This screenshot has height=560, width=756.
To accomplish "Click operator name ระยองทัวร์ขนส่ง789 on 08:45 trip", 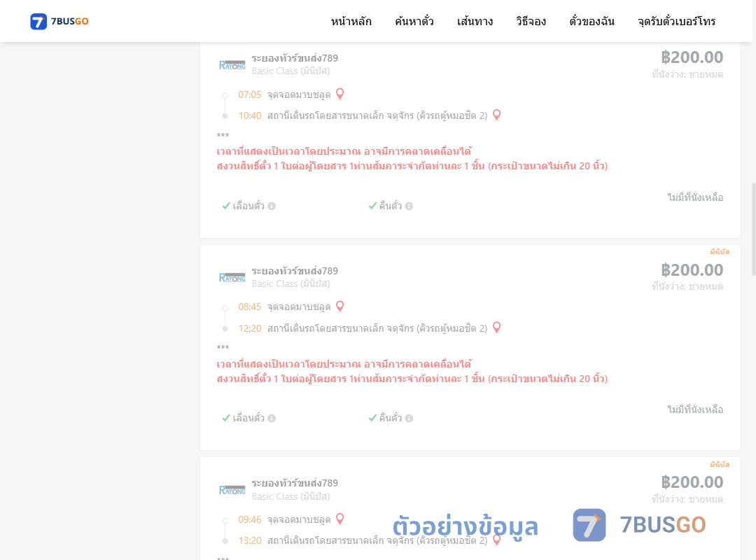I will 295,271.
